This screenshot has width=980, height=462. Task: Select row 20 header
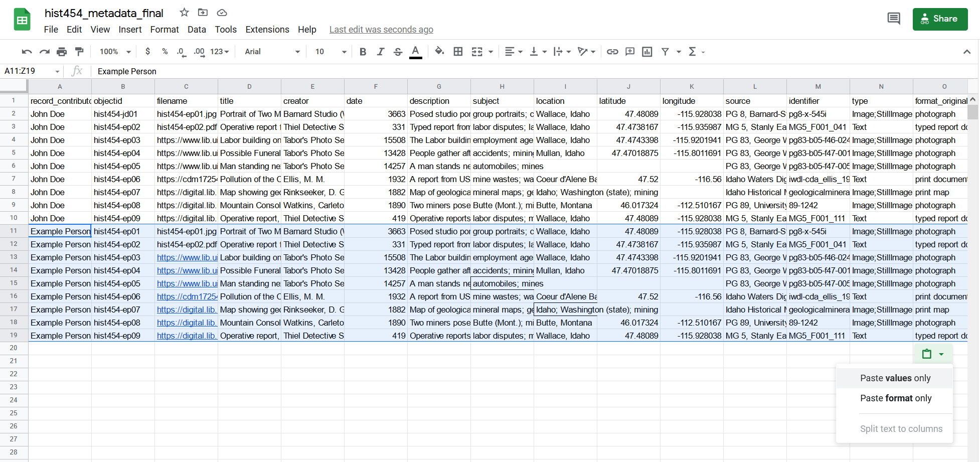click(14, 348)
